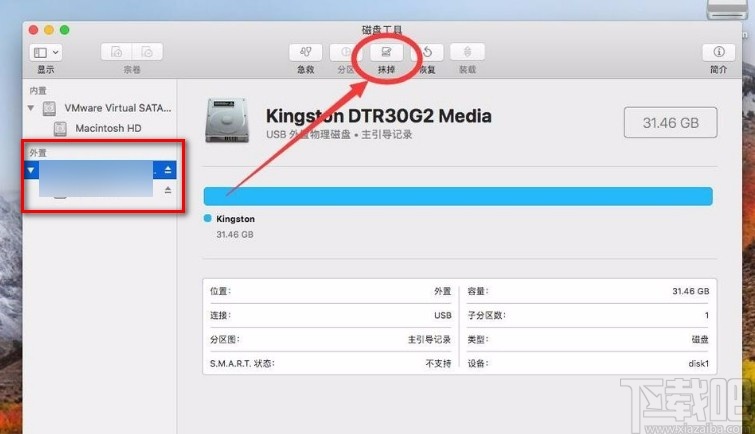Eject the selected external disk
This screenshot has width=755, height=434.
(168, 170)
